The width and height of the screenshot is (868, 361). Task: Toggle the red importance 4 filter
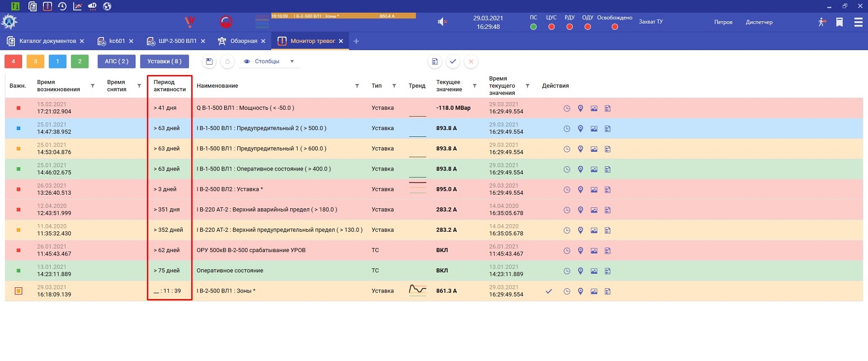[14, 61]
